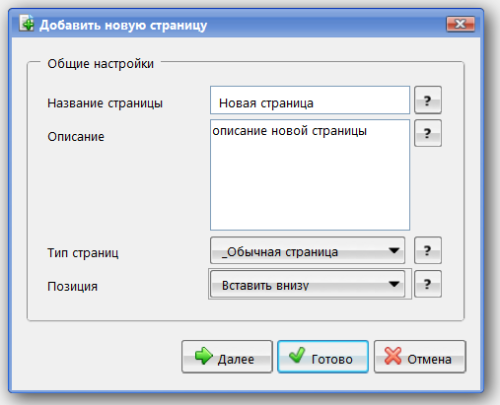This screenshot has width=500, height=405.
Task: Click the red cross icon on Отмена
Action: coord(393,356)
